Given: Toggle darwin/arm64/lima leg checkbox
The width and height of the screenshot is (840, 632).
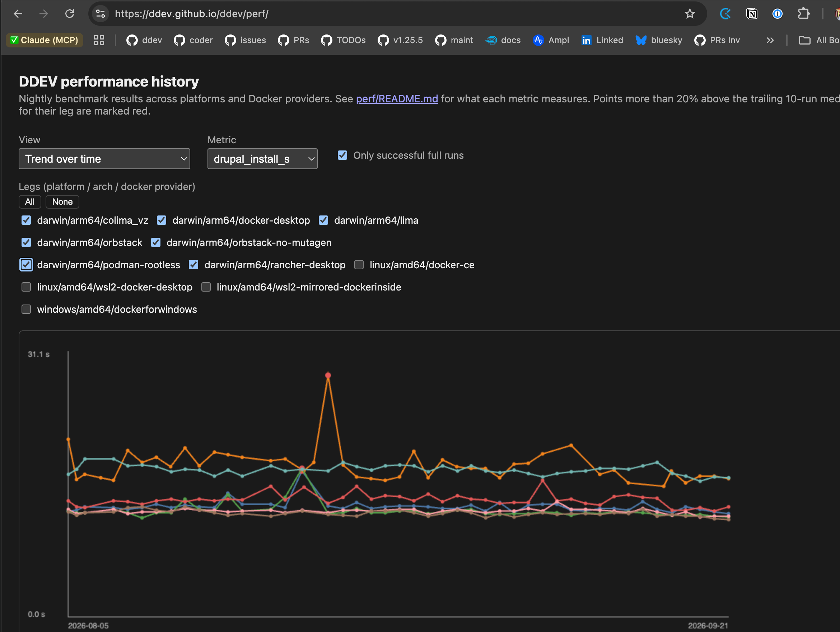Looking at the screenshot, I should pos(323,220).
